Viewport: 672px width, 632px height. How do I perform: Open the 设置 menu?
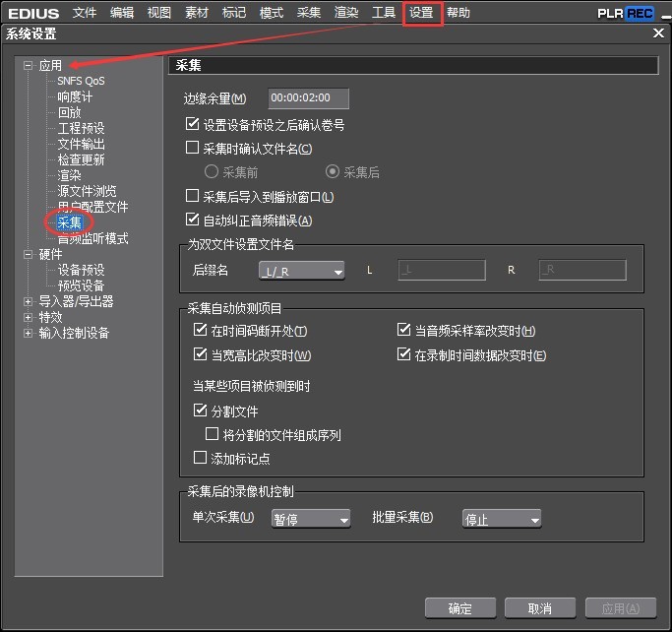[422, 13]
